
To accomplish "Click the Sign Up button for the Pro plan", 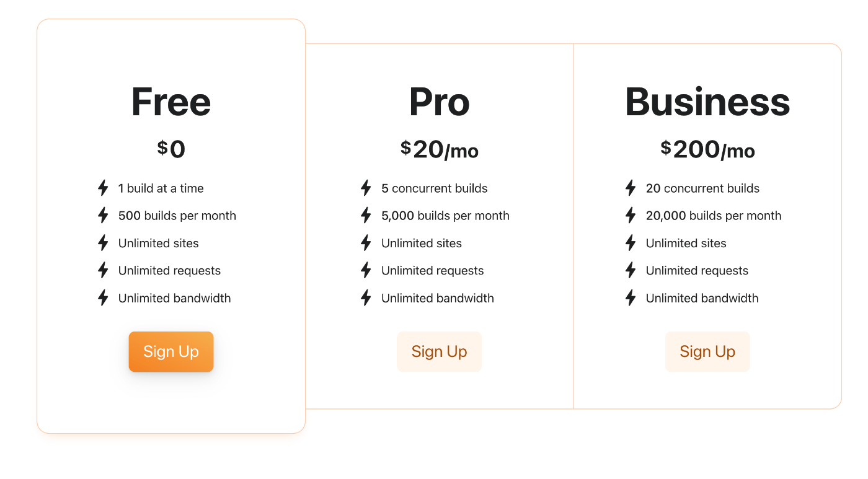I will click(x=439, y=351).
